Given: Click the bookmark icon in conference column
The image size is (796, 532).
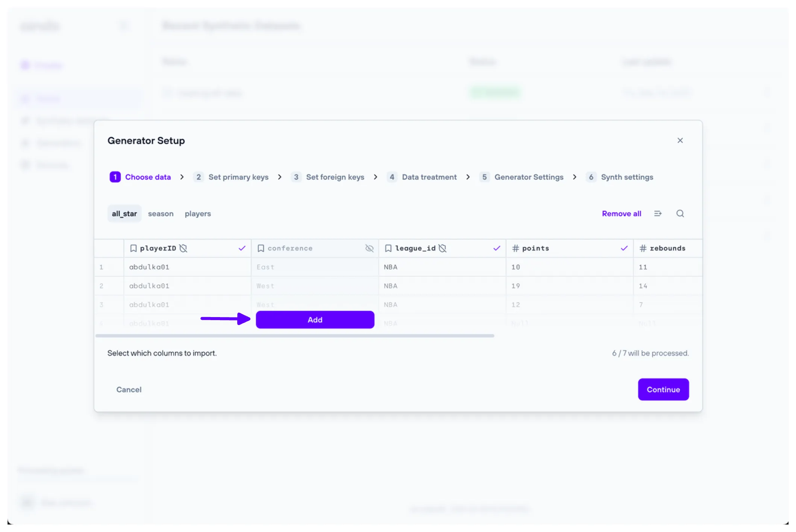Looking at the screenshot, I should pos(261,248).
